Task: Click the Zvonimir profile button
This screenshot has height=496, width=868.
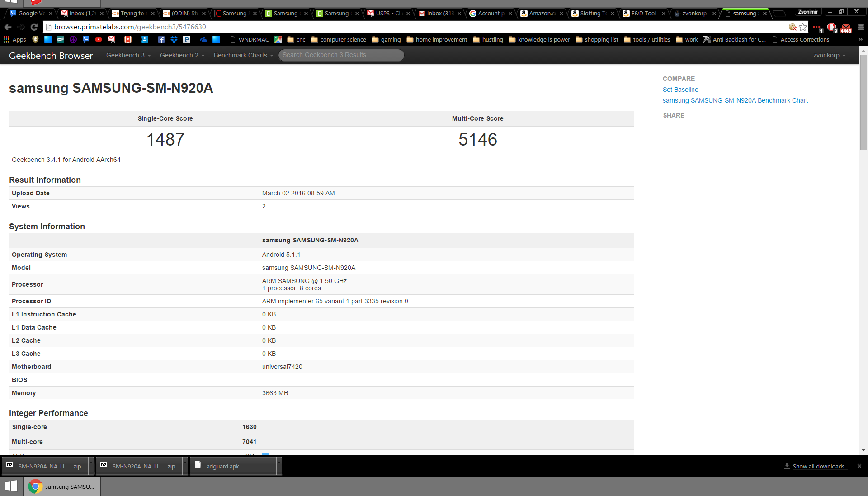Action: point(808,12)
